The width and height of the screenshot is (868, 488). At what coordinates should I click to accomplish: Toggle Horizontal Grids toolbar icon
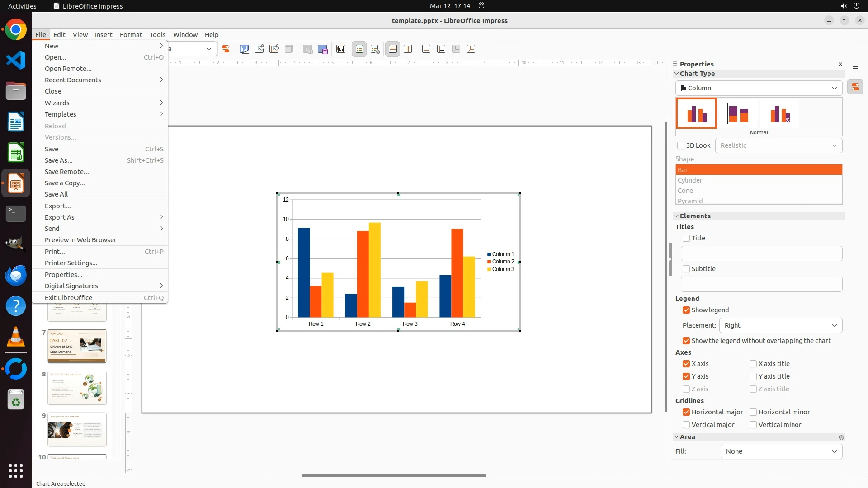[393, 49]
